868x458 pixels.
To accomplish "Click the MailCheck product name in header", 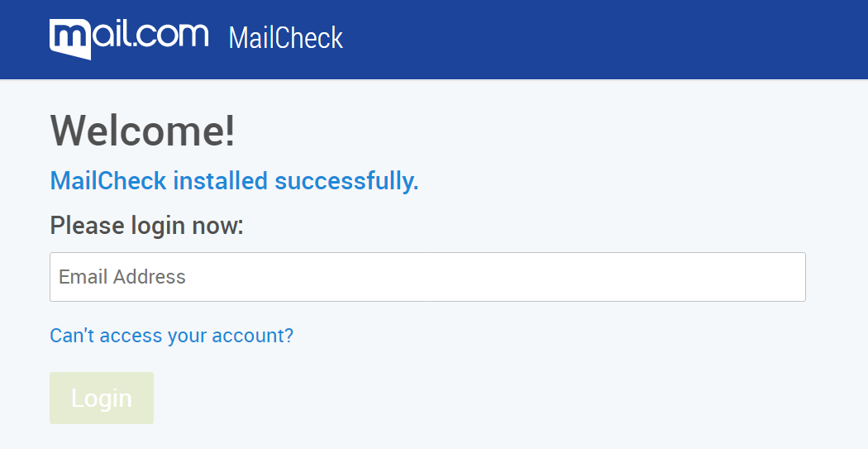I will tap(286, 38).
